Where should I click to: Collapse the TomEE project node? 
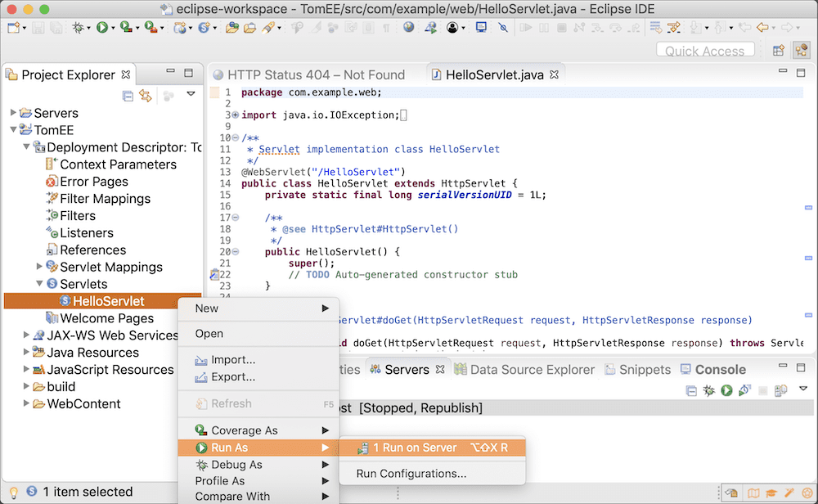[13, 130]
